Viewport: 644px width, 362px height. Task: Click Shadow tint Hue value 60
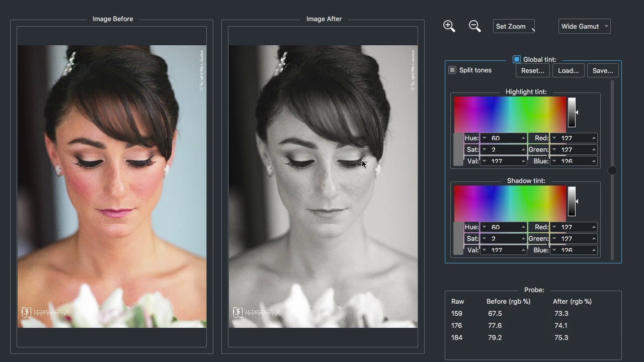[x=496, y=227]
